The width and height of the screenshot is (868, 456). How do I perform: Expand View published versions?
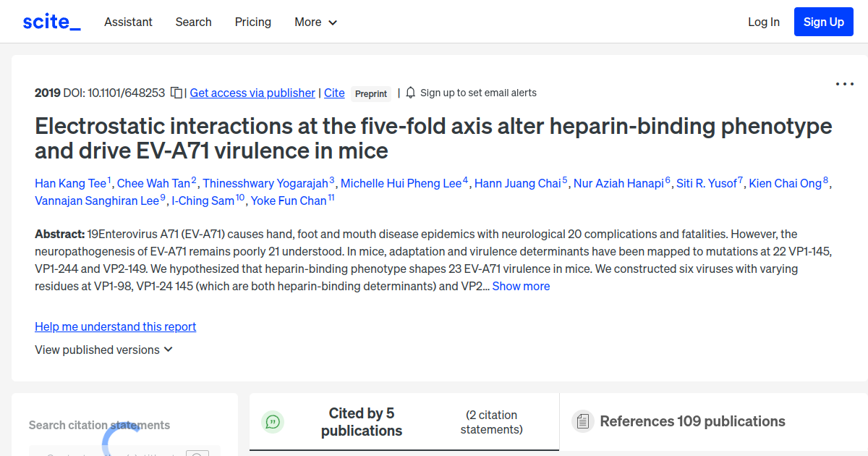point(103,350)
